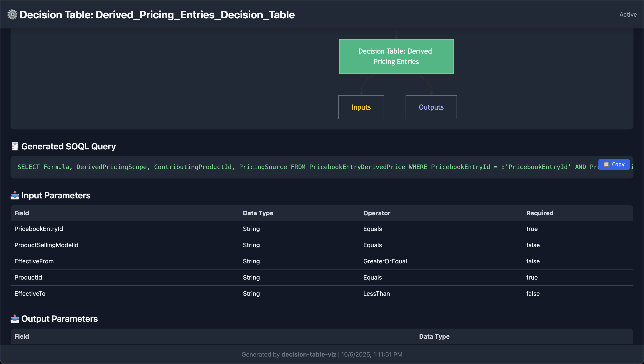Click inside the SOQL query code block
The image size is (644, 364).
click(250, 167)
